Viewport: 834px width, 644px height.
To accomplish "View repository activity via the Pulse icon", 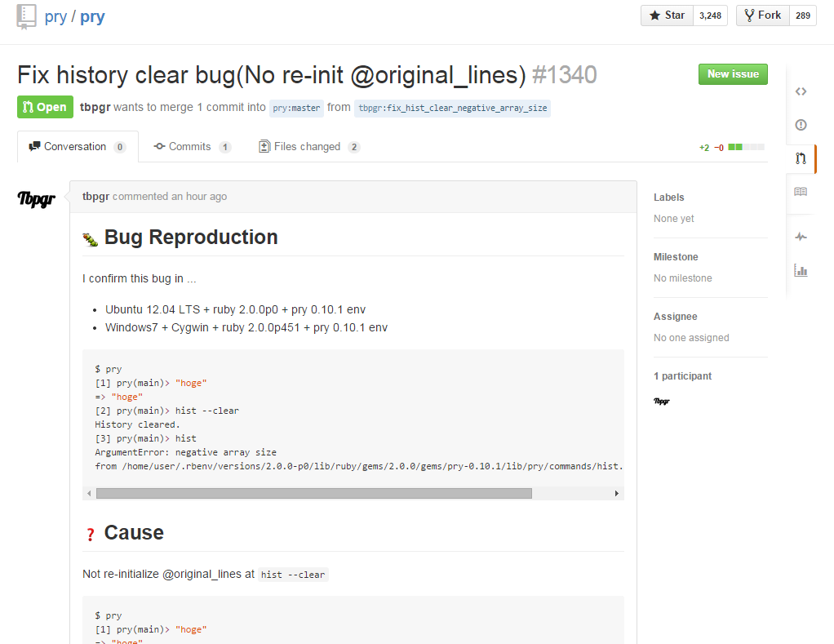I will 800,237.
